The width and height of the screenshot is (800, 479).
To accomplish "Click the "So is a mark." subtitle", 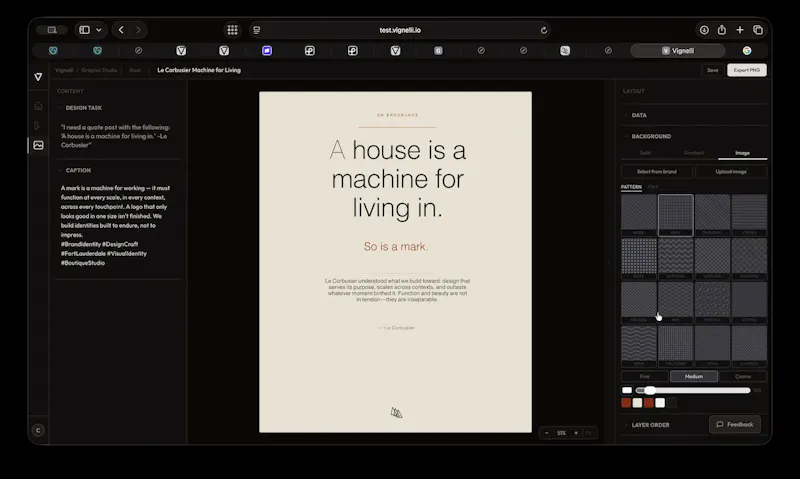I will tap(396, 246).
